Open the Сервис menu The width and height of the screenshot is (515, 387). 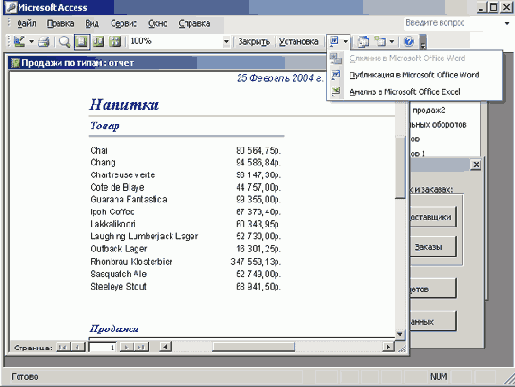click(124, 24)
